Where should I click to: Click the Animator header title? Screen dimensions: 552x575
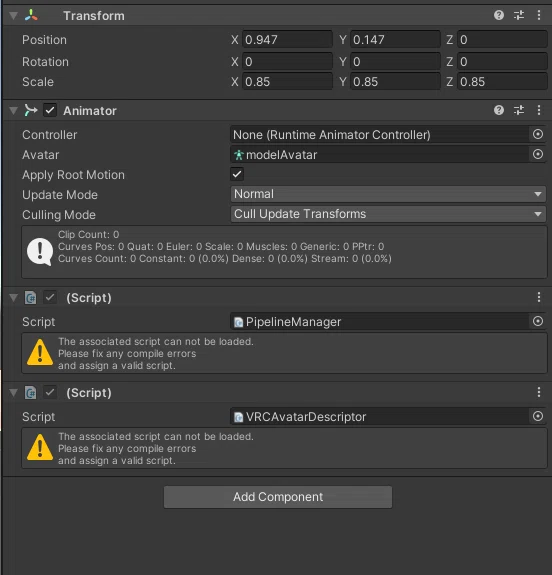coord(90,111)
